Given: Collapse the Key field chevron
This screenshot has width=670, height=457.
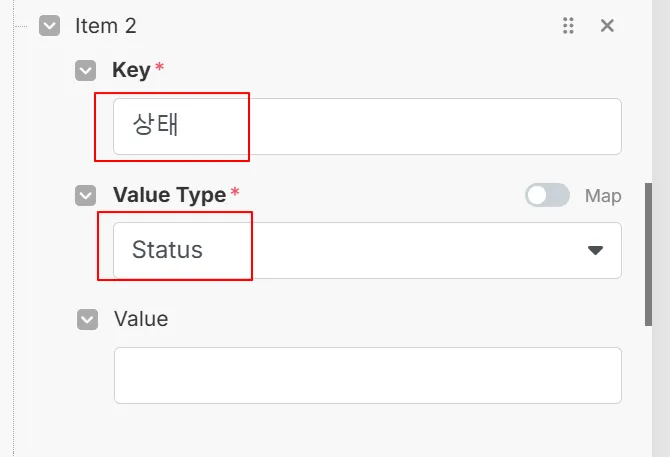Looking at the screenshot, I should (x=87, y=71).
